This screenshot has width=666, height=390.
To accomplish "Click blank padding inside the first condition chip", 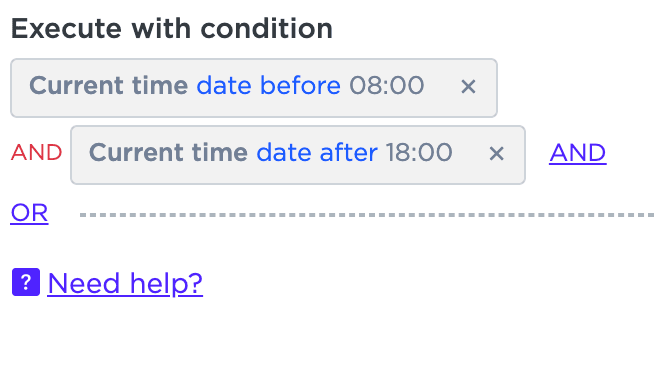I will click(443, 106).
